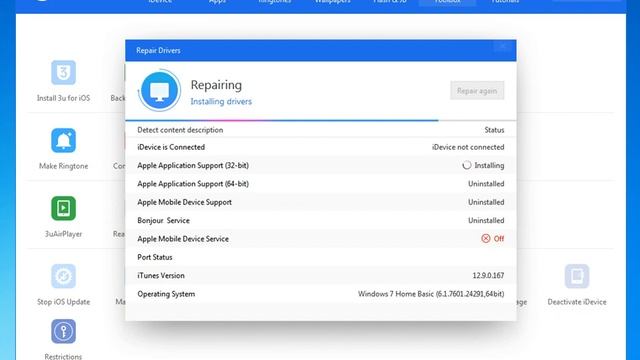Select Apple Application Support (32-bit) row
The width and height of the screenshot is (640, 360).
click(321, 165)
